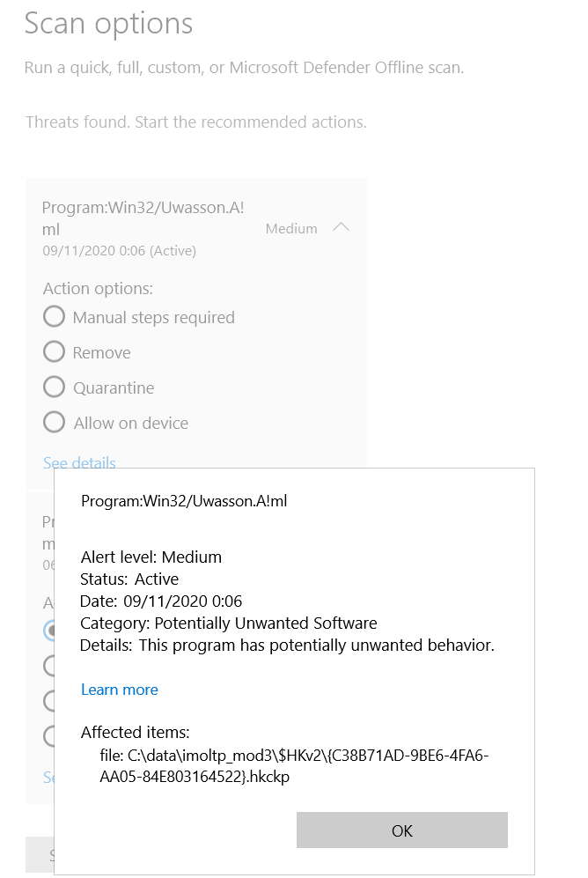588x878 pixels.
Task: Click the Alert level: Medium line
Action: click(x=151, y=557)
